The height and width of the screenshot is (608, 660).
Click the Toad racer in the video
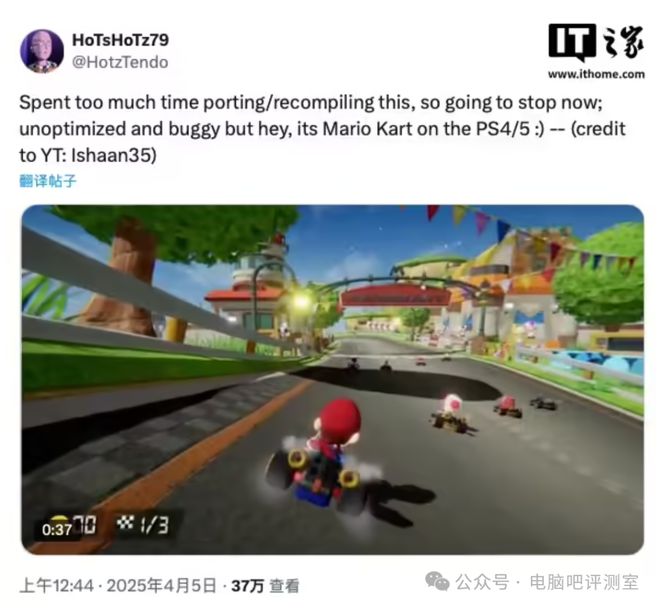452,413
